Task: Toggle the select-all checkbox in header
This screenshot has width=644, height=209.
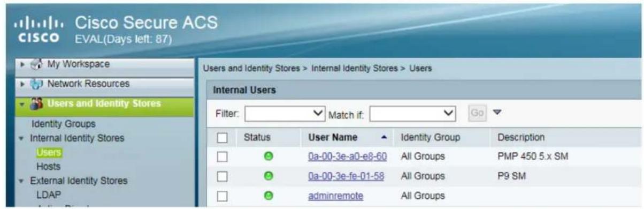Action: [x=223, y=138]
